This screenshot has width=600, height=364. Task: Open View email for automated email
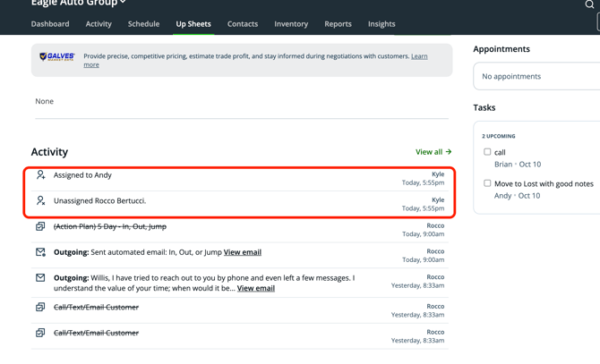243,252
